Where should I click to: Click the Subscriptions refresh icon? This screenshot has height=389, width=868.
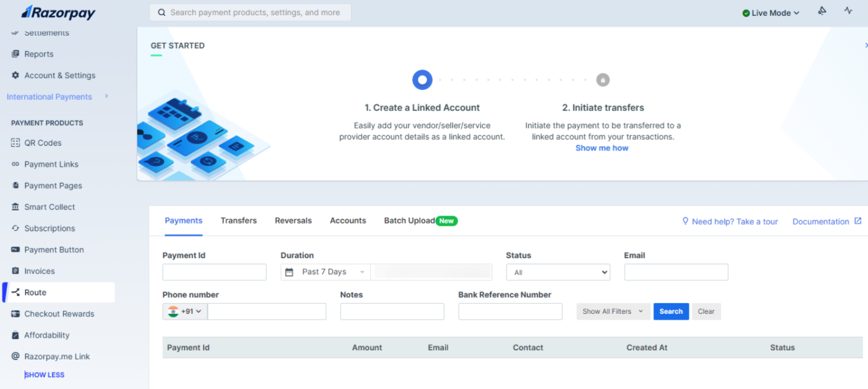(x=15, y=228)
